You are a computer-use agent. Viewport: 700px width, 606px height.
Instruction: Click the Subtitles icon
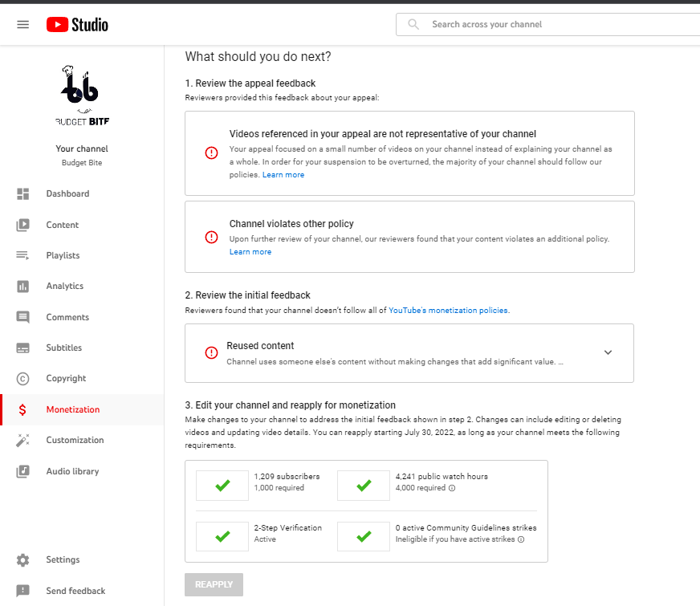click(22, 348)
